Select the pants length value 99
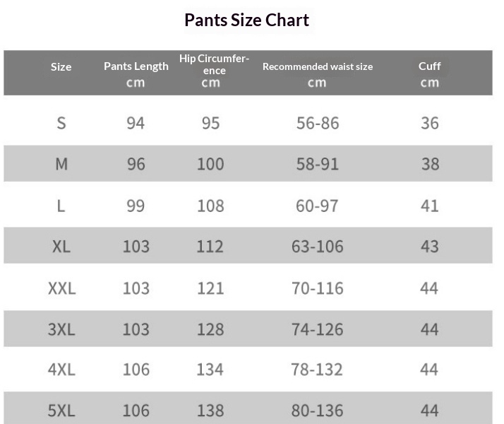The height and width of the screenshot is (424, 504). (136, 206)
